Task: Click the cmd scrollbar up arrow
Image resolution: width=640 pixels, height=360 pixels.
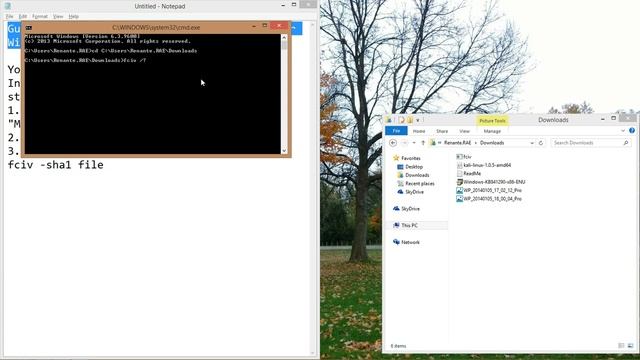Action: 284,38
